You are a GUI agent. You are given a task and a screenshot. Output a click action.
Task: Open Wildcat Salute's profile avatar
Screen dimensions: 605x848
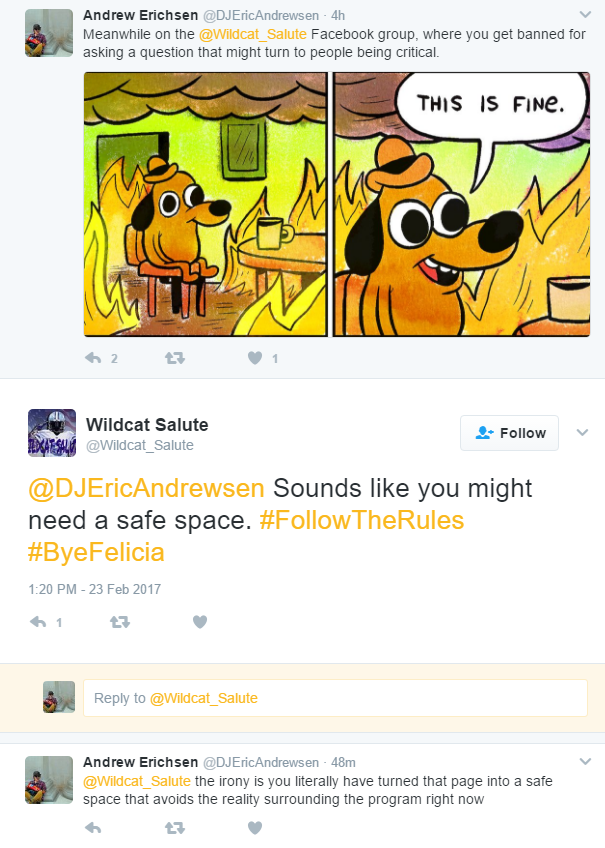52,433
